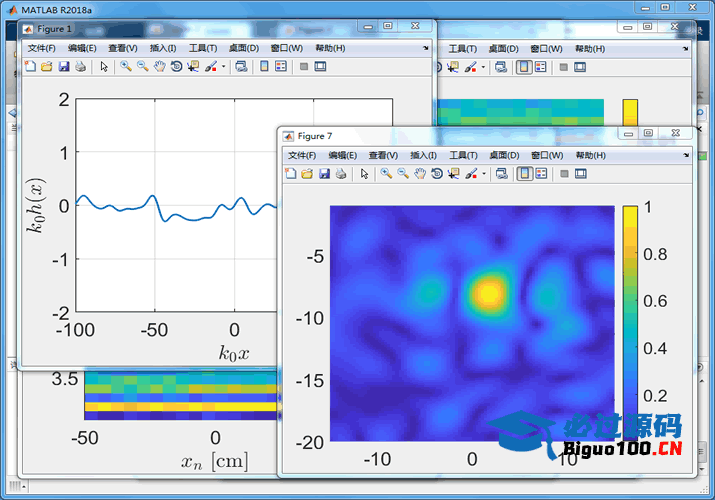Click Zoom In tool in Figure 1
The width and height of the screenshot is (715, 500).
(126, 67)
